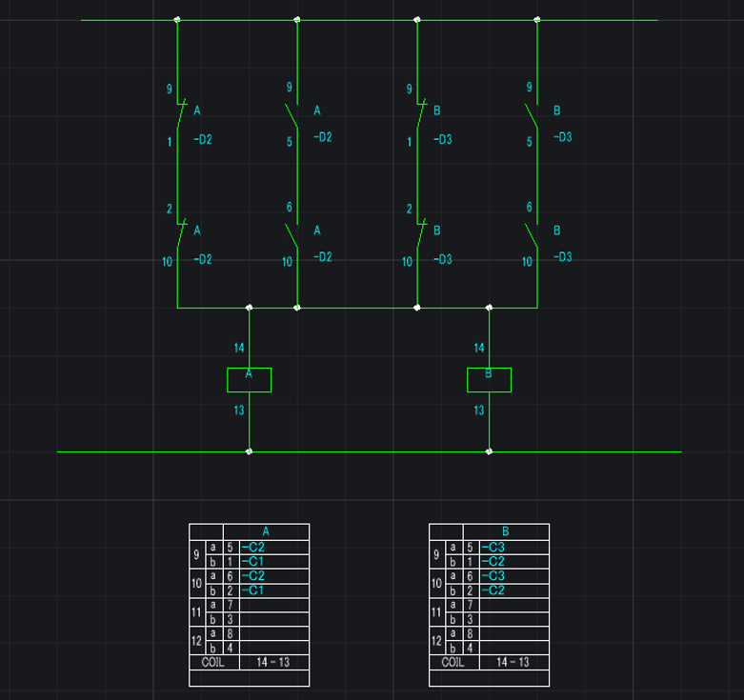This screenshot has width=744, height=700.
Task: Select terminal number 7 in table B
Action: [x=471, y=605]
